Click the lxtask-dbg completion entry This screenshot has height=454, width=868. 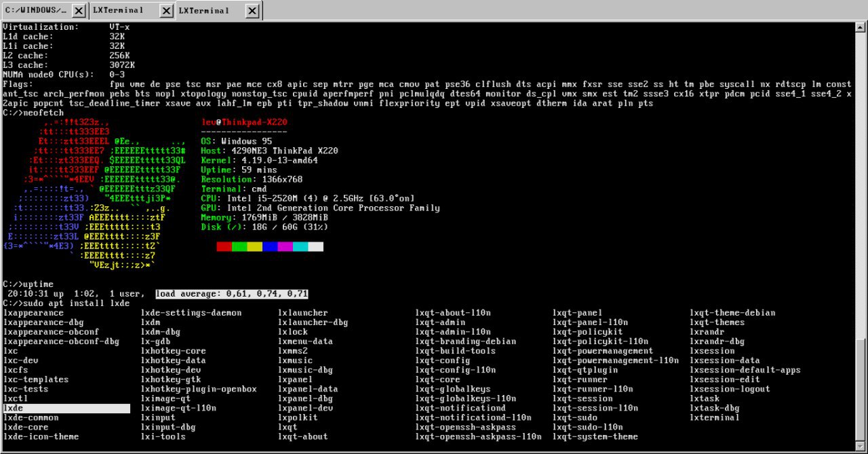click(x=715, y=408)
